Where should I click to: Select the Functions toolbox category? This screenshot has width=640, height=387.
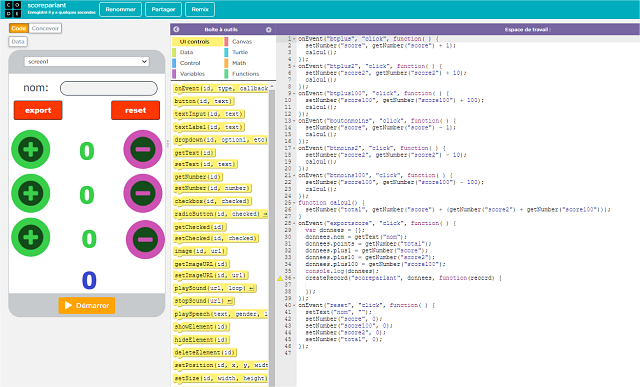[x=249, y=74]
